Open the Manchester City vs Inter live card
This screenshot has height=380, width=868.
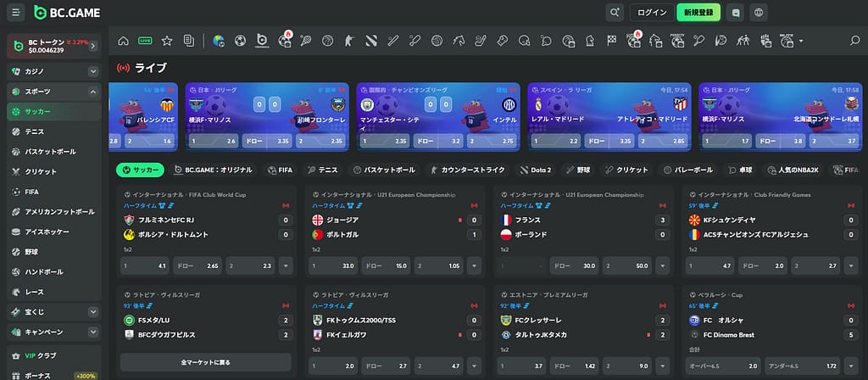pos(438,117)
